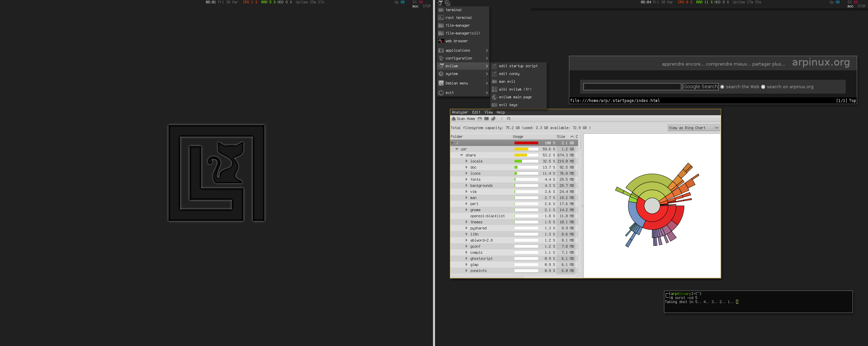Click the start page file URL status bar

[713, 100]
